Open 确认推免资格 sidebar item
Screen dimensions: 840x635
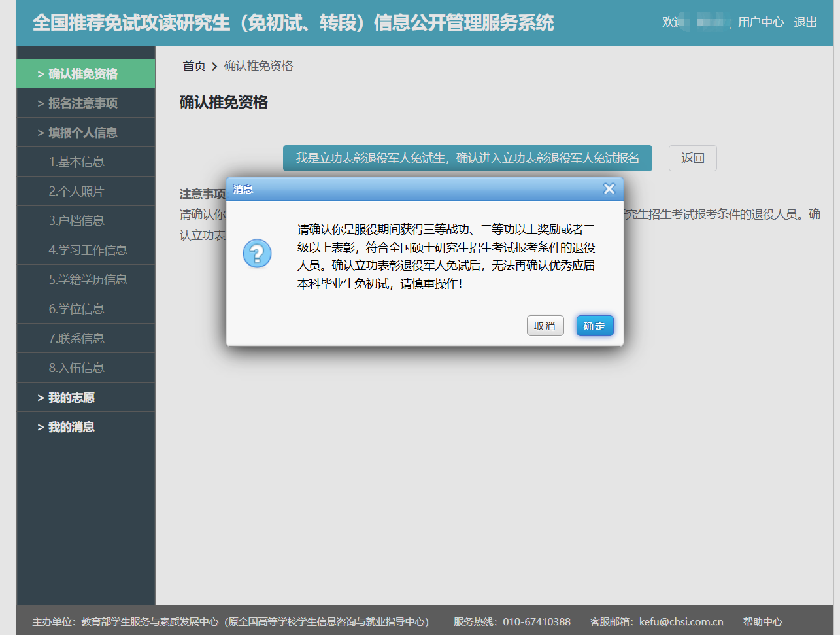pyautogui.click(x=83, y=74)
